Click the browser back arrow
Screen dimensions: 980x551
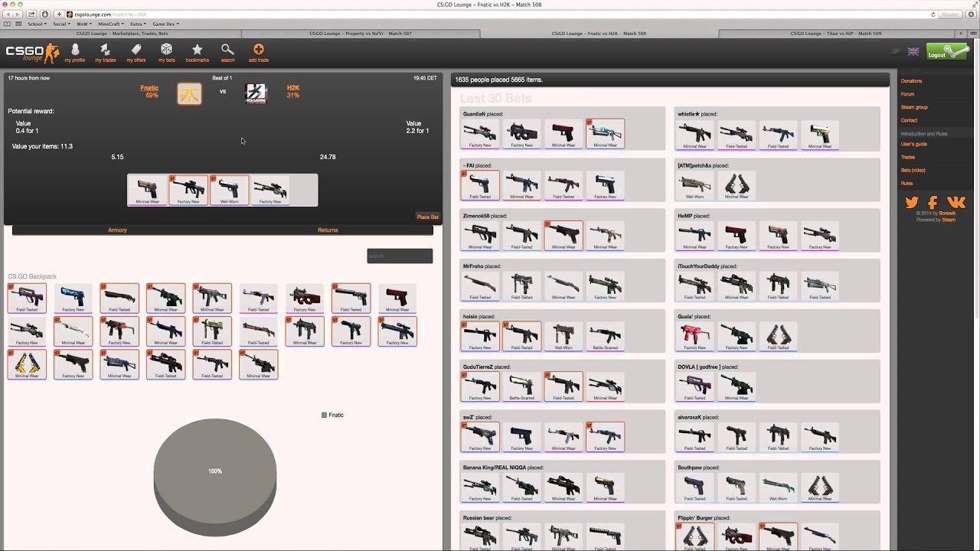[9, 15]
